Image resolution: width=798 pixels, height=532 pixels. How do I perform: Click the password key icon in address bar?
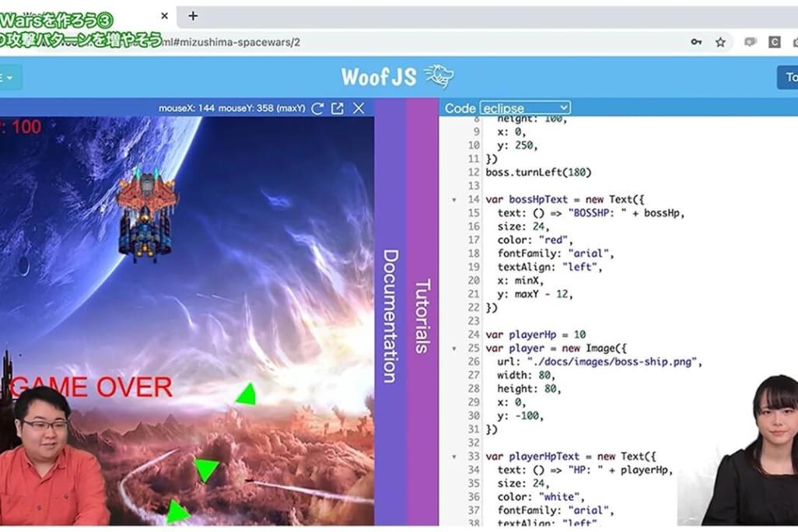click(x=696, y=42)
